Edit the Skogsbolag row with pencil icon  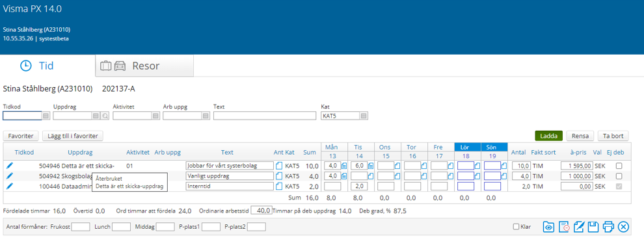pyautogui.click(x=10, y=175)
